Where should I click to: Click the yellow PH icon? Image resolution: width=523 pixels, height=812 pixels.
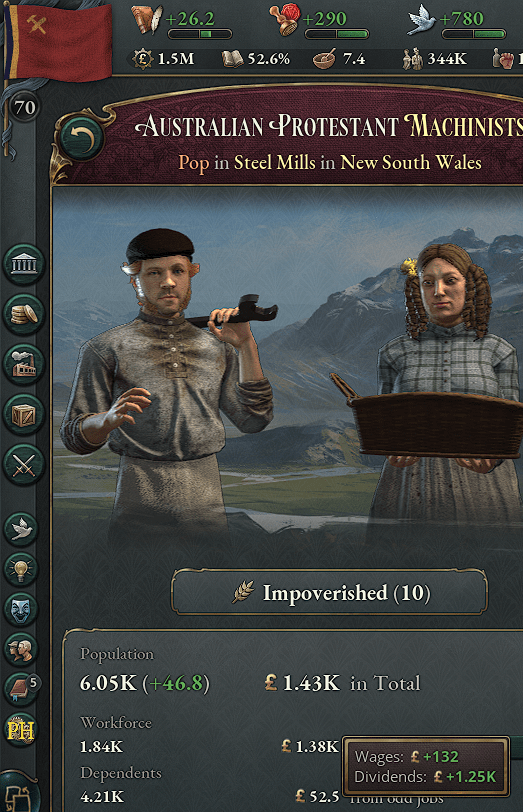pos(21,730)
